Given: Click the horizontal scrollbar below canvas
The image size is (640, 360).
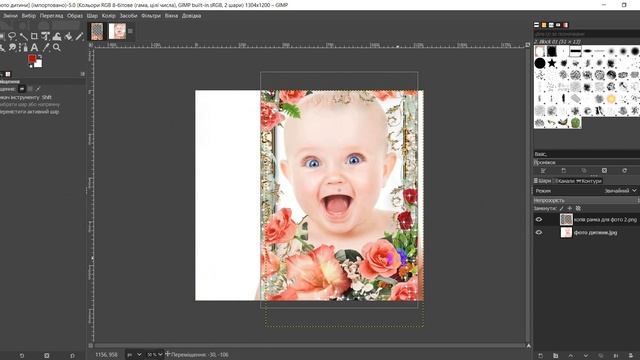Looking at the screenshot, I should click(309, 346).
